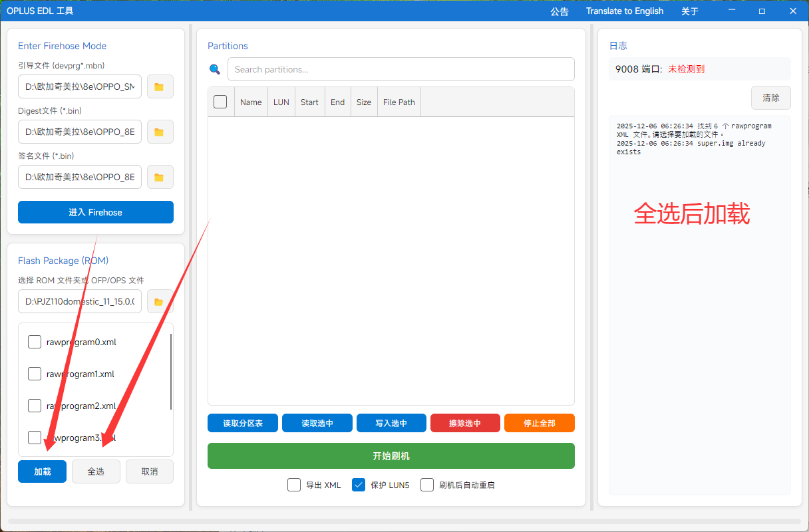Image resolution: width=809 pixels, height=532 pixels.
Task: Check the rawprogram0.xml checkbox
Action: [x=35, y=342]
